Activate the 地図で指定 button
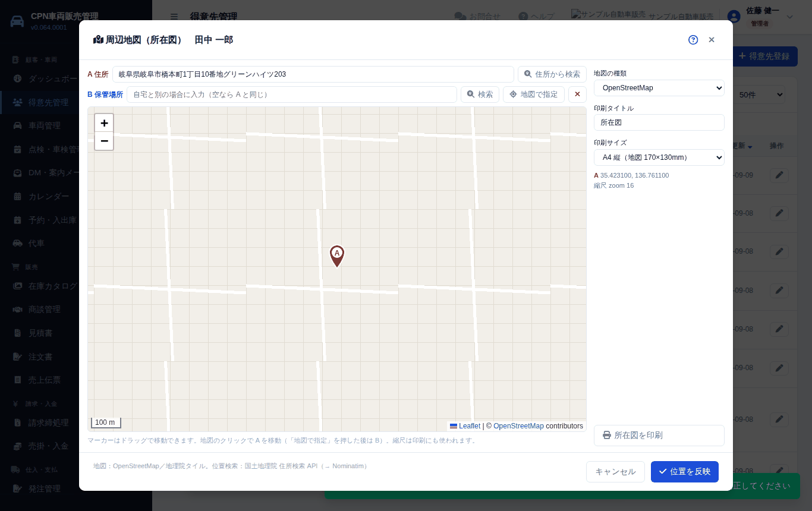Viewport: 812px width, 511px height. click(534, 94)
